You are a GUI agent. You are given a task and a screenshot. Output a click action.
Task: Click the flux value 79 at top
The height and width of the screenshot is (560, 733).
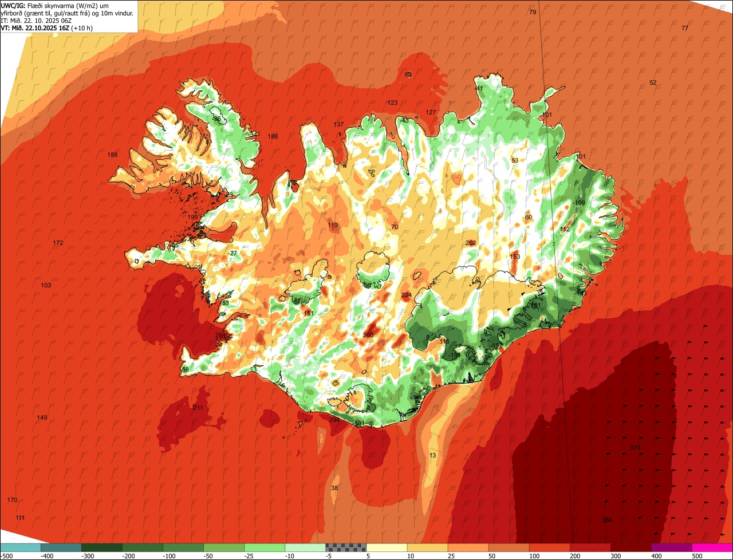point(533,12)
